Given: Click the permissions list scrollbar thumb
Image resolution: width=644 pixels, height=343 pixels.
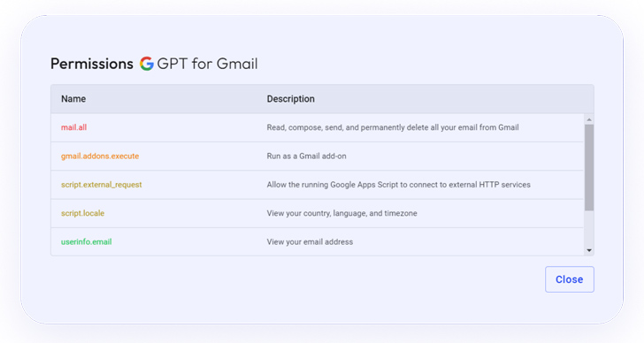Looking at the screenshot, I should [589, 167].
